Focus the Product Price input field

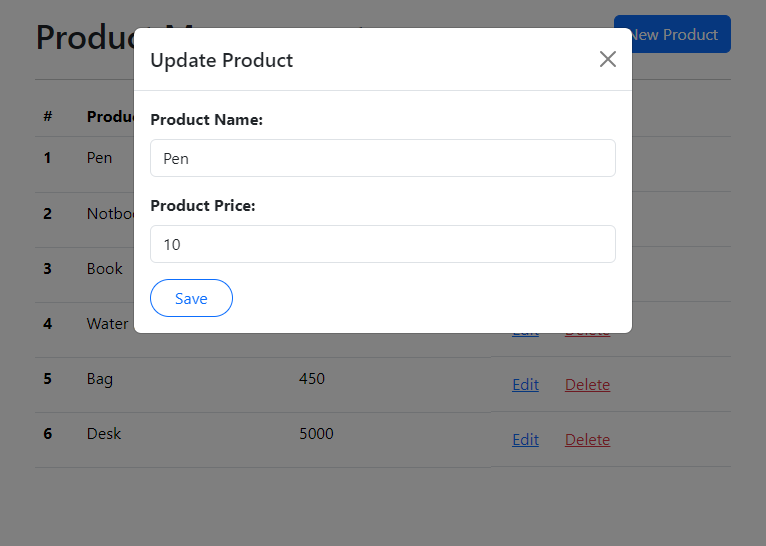[x=382, y=244]
